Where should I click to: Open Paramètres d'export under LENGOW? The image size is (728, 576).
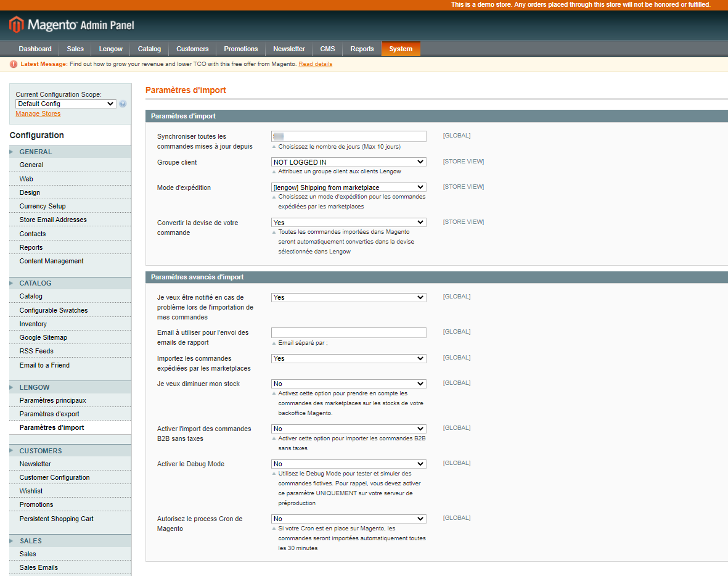(x=70, y=414)
